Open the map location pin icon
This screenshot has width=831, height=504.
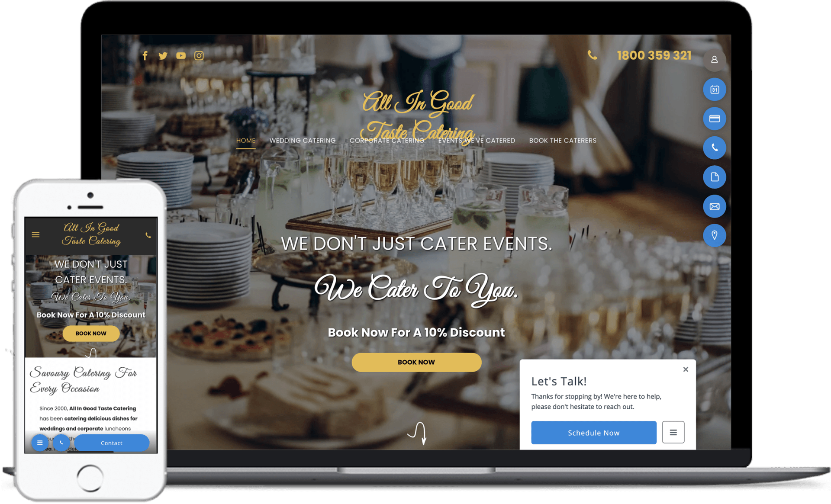(714, 235)
